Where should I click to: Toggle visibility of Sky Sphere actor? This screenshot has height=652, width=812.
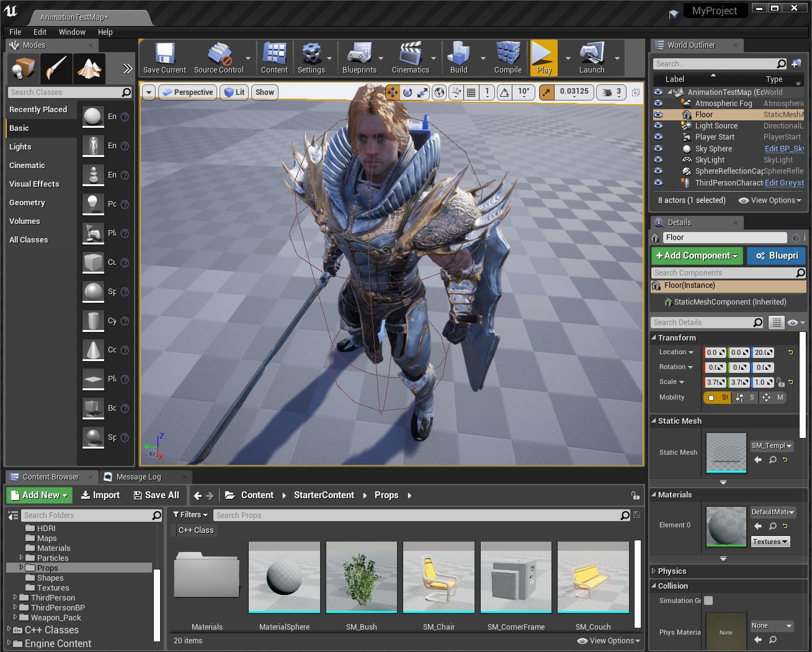pos(658,149)
